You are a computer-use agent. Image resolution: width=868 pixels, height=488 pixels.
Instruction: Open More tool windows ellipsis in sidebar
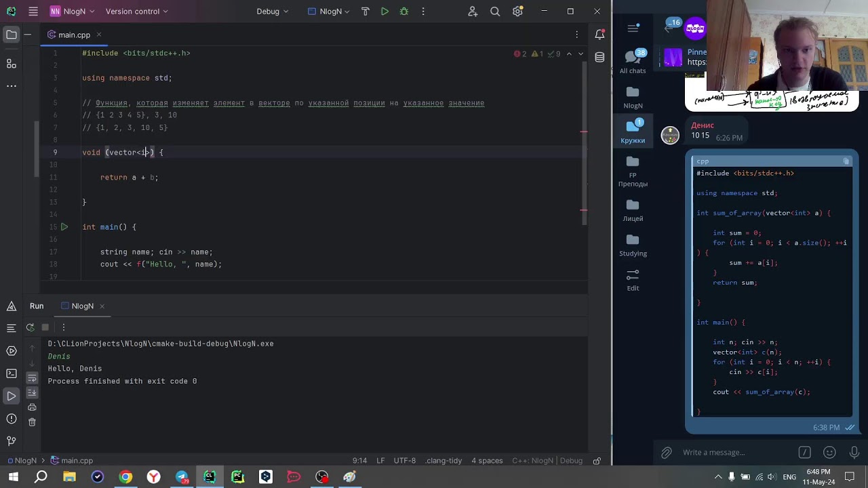point(12,86)
